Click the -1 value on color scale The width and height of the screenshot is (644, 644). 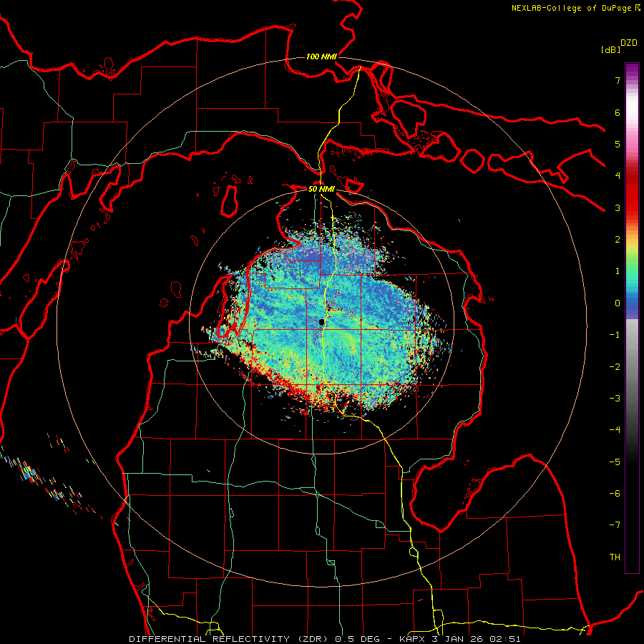tap(615, 335)
